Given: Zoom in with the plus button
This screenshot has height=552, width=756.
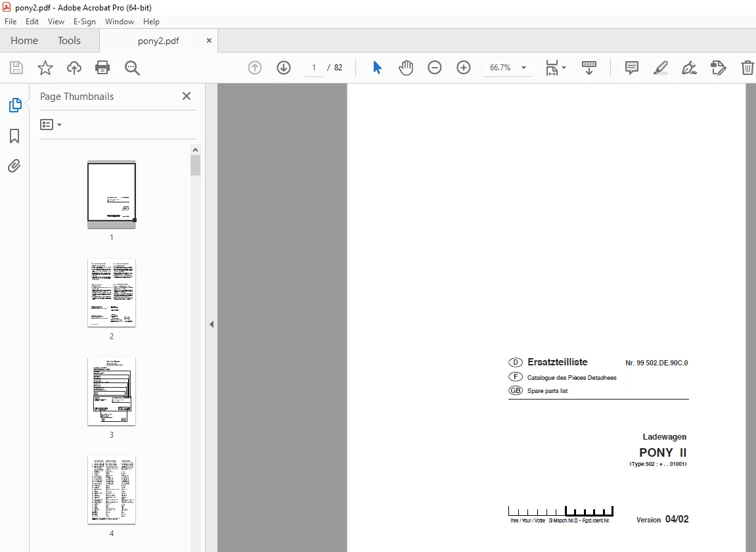Looking at the screenshot, I should pyautogui.click(x=463, y=68).
